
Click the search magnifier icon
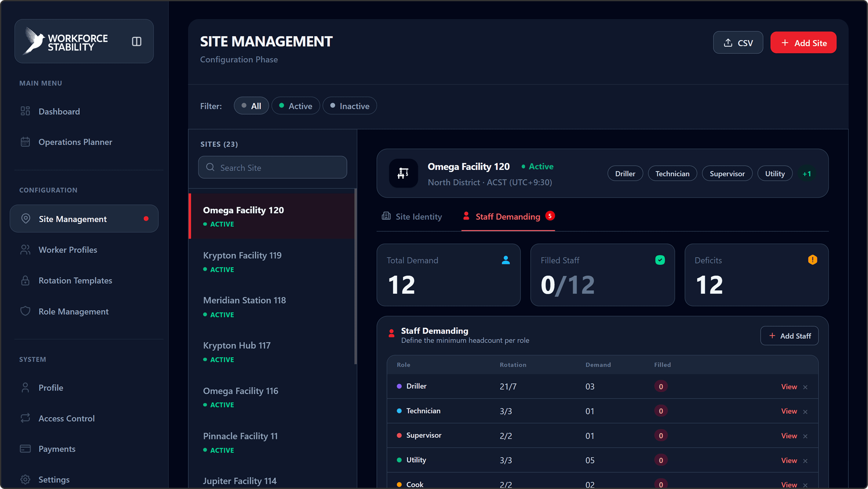click(210, 167)
